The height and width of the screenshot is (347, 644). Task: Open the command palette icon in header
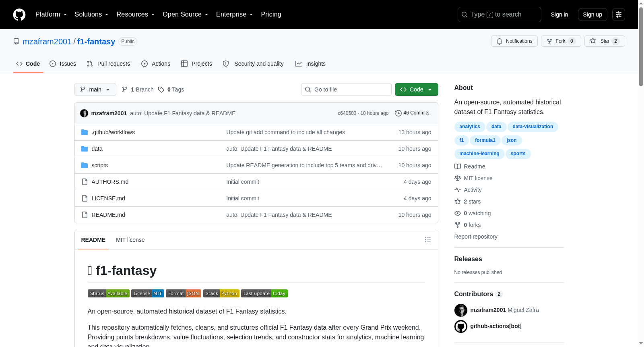click(x=619, y=15)
